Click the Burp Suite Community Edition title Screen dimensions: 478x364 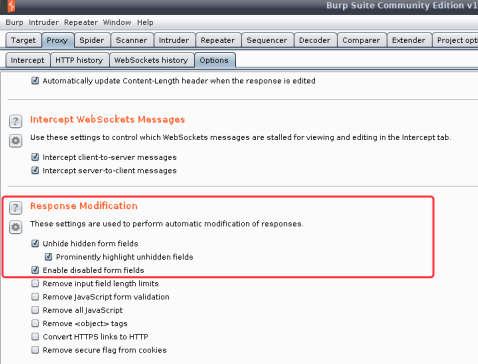click(x=402, y=5)
